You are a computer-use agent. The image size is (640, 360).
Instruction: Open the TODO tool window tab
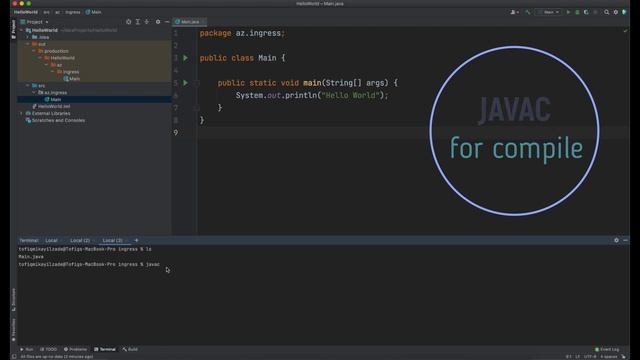(49, 349)
